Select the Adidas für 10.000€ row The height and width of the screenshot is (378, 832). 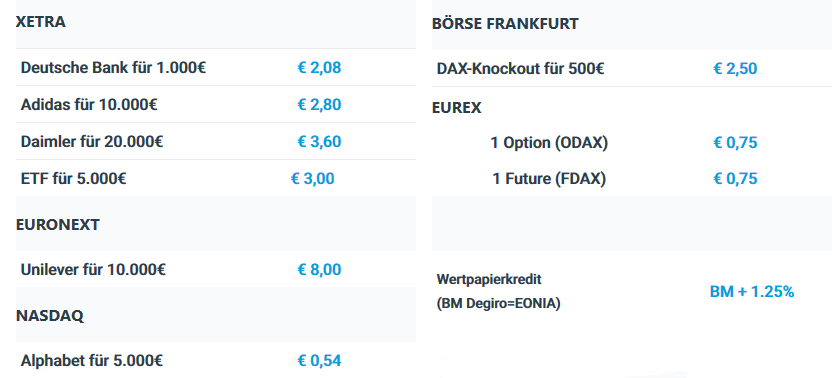(216, 104)
